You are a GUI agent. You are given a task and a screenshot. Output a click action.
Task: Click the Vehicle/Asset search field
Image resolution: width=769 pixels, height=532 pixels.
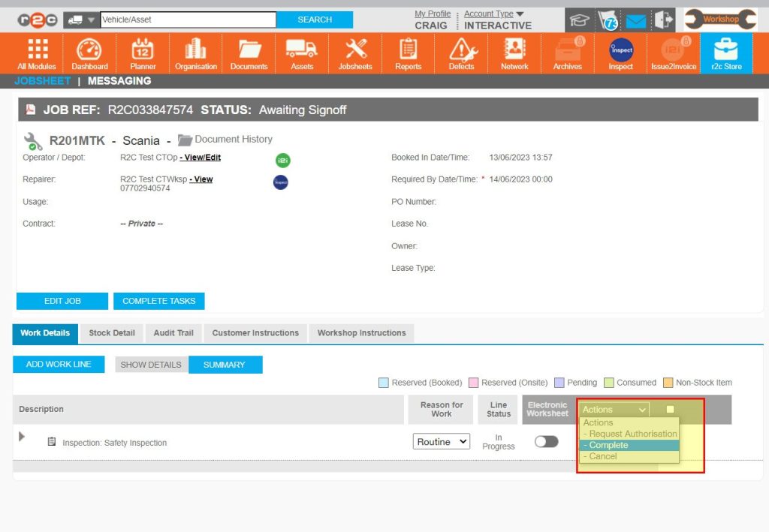(x=188, y=19)
